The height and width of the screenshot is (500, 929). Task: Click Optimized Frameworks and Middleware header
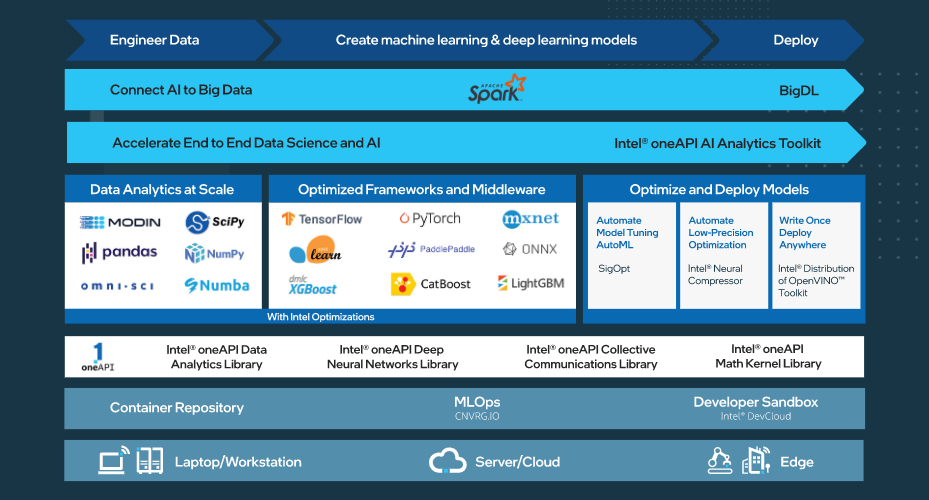[422, 189]
